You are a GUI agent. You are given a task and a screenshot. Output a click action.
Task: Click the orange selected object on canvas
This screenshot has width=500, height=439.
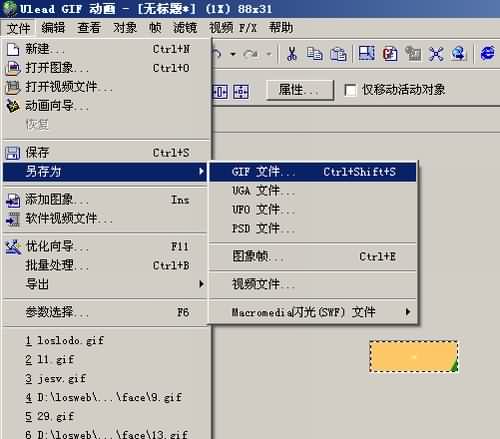413,356
